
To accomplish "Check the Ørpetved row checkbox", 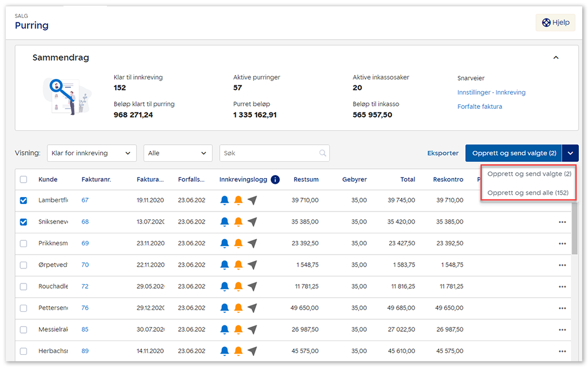I will click(24, 265).
